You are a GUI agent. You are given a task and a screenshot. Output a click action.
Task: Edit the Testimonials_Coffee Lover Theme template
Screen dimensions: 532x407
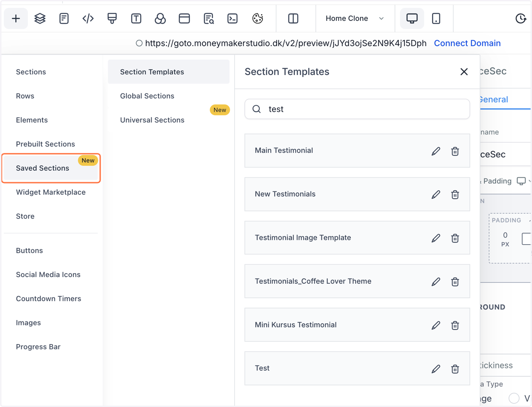click(x=436, y=282)
